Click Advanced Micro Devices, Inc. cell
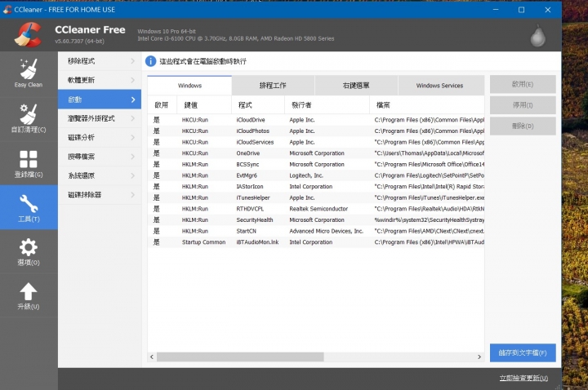This screenshot has width=588, height=390. coord(326,231)
